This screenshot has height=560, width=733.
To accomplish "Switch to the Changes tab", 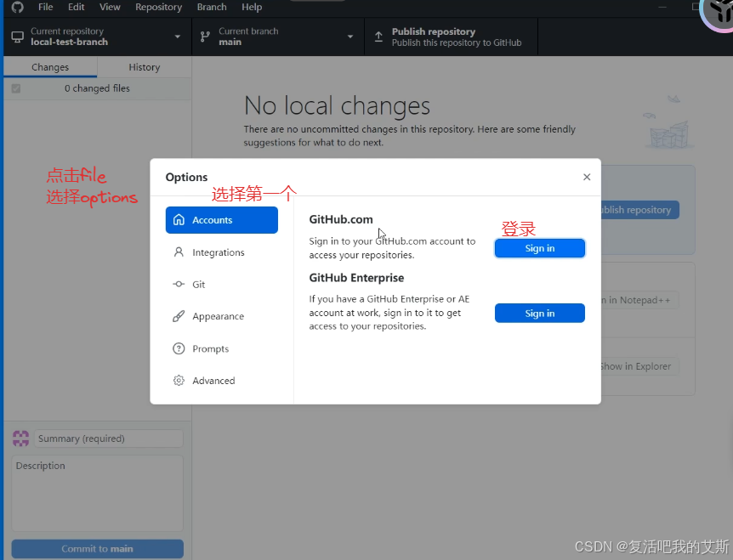I will click(x=50, y=67).
